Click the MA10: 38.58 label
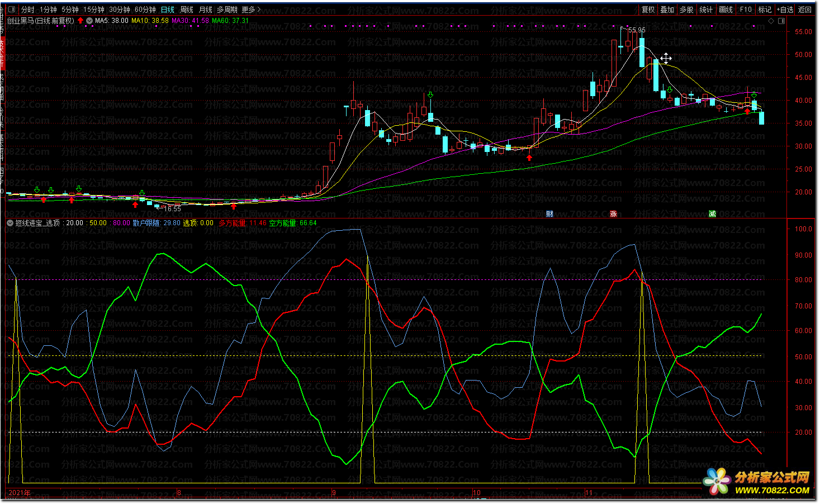The height and width of the screenshot is (504, 820). pos(150,21)
